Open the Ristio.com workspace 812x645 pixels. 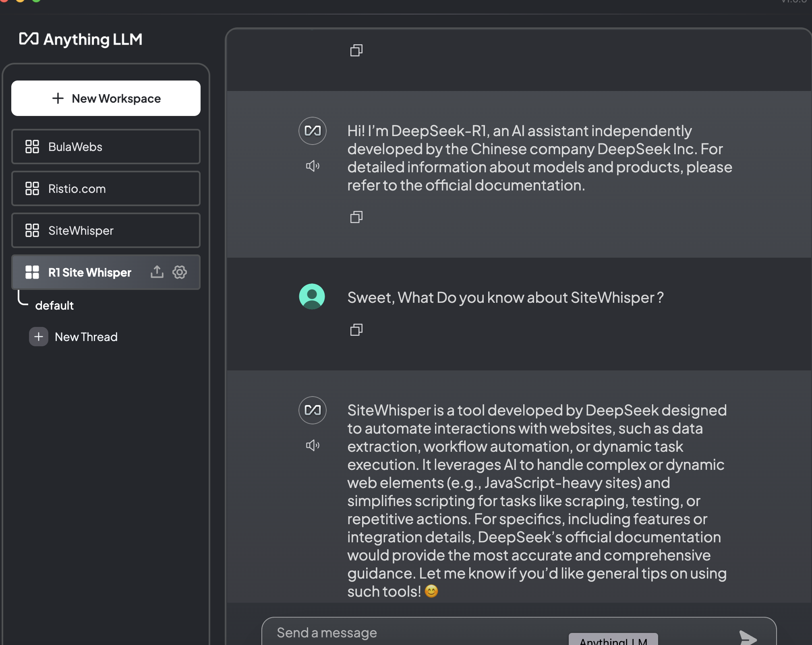106,188
